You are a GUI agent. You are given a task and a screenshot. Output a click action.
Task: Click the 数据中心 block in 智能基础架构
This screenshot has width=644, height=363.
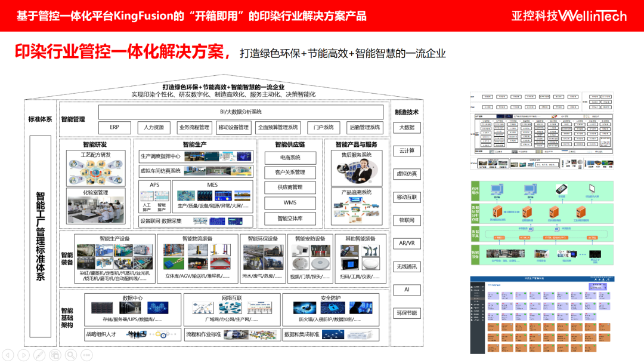(132, 309)
